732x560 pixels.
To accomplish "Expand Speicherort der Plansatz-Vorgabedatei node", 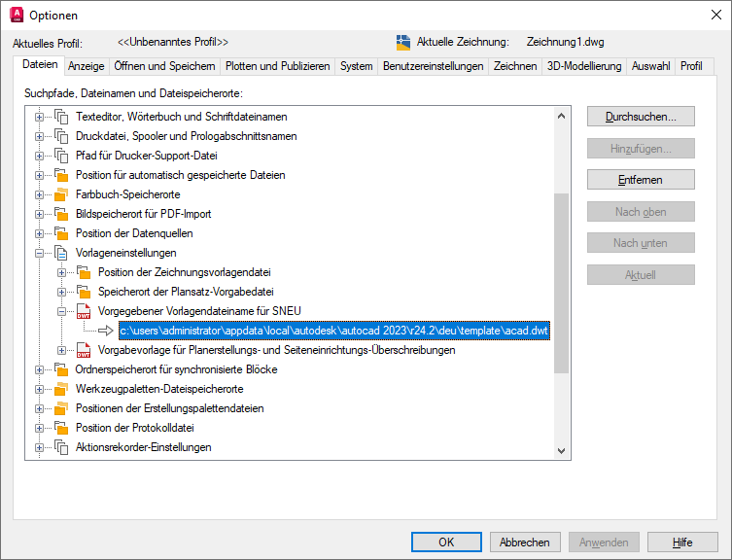I will pyautogui.click(x=61, y=292).
